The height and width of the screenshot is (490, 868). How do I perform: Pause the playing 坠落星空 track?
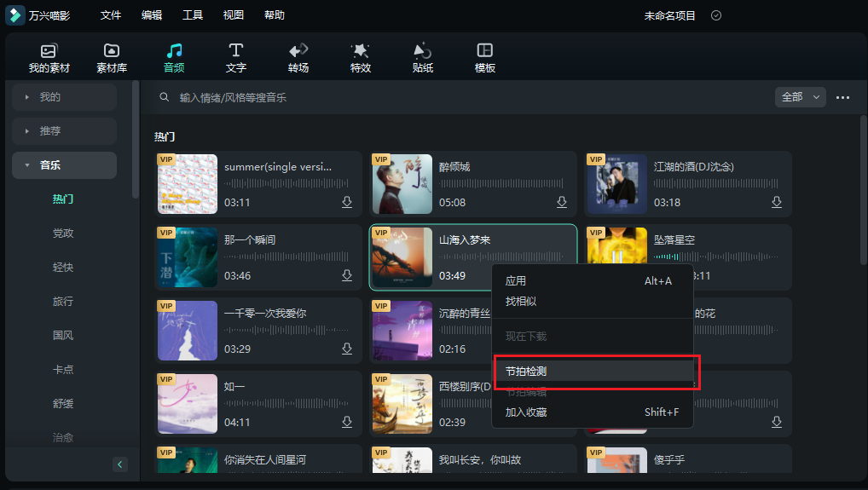[x=617, y=257]
